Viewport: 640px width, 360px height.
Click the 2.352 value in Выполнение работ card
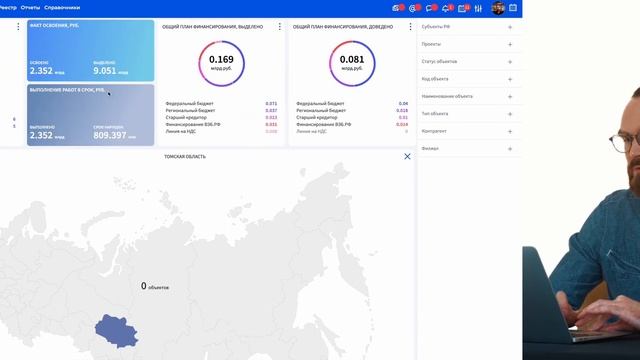pyautogui.click(x=41, y=135)
